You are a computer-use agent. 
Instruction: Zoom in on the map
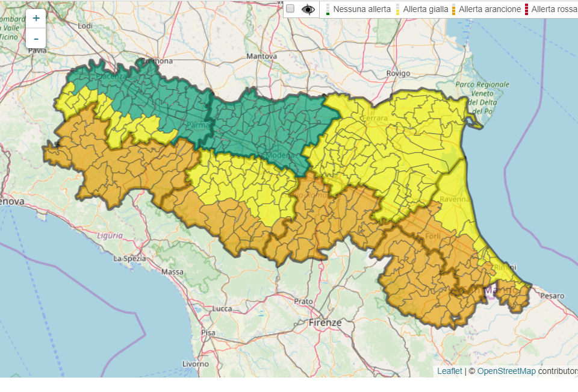click(x=36, y=18)
